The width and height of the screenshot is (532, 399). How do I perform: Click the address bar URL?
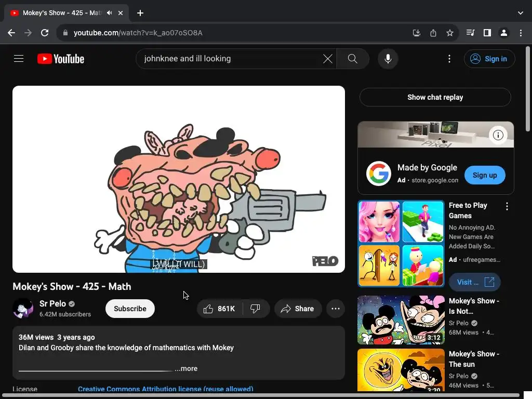[x=138, y=33]
